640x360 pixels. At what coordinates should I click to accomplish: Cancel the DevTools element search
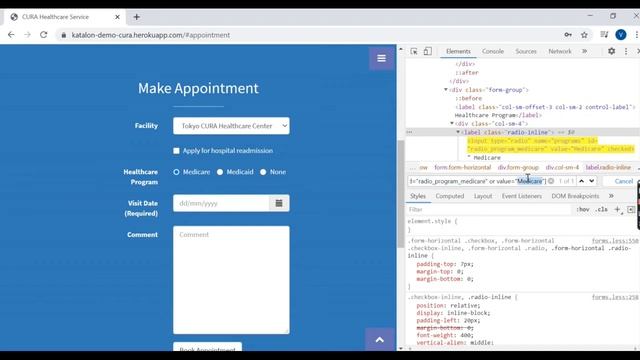click(623, 181)
